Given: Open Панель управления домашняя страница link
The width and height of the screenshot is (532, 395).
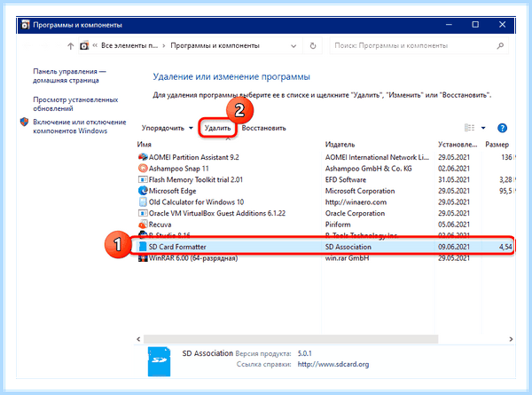Looking at the screenshot, I should click(x=69, y=75).
